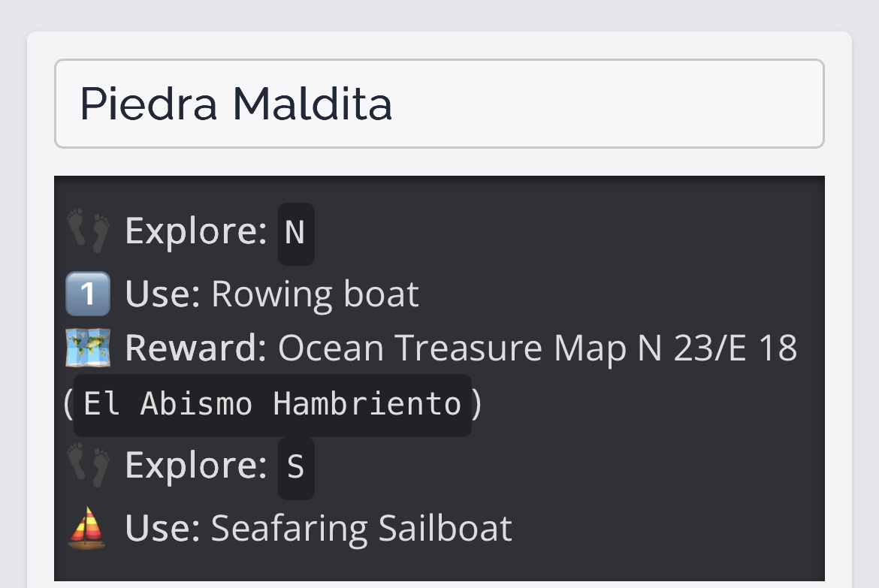Click the Use label before Rowing boat
This screenshot has width=879, height=588.
[162, 294]
